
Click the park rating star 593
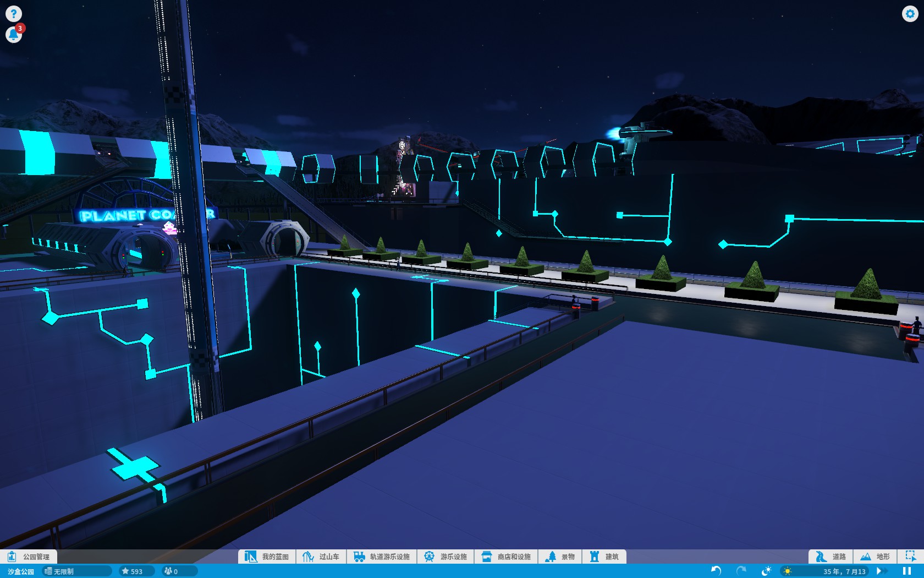(x=136, y=571)
